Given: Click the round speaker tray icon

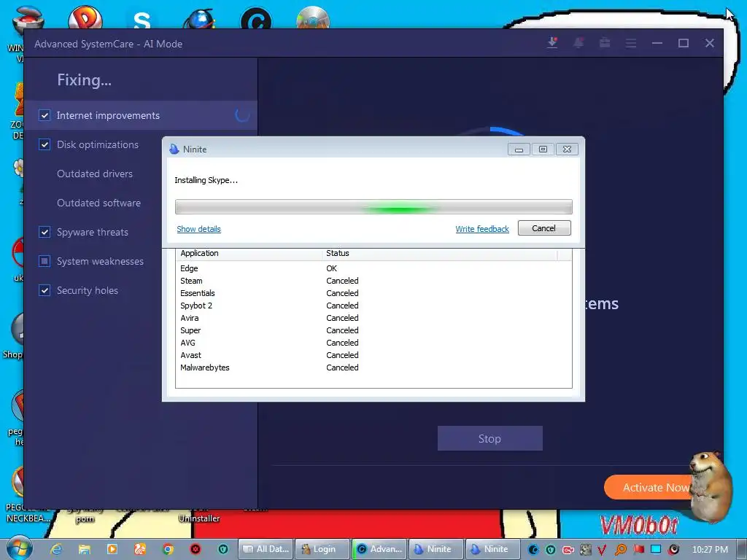Looking at the screenshot, I should tap(673, 550).
